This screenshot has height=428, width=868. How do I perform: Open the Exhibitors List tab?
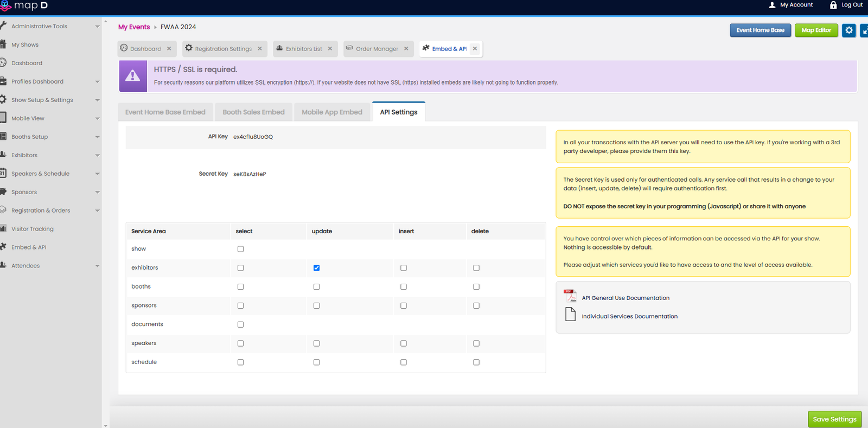click(x=303, y=49)
